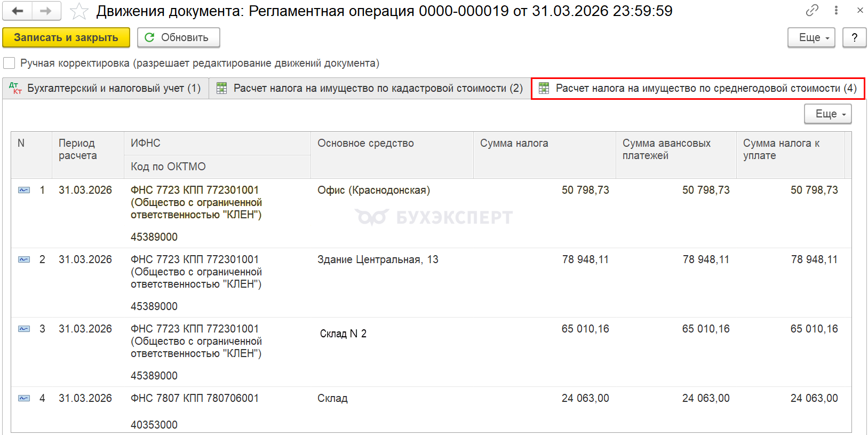The width and height of the screenshot is (868, 435).
Task: Click the register record icon in row 1
Action: 24,190
